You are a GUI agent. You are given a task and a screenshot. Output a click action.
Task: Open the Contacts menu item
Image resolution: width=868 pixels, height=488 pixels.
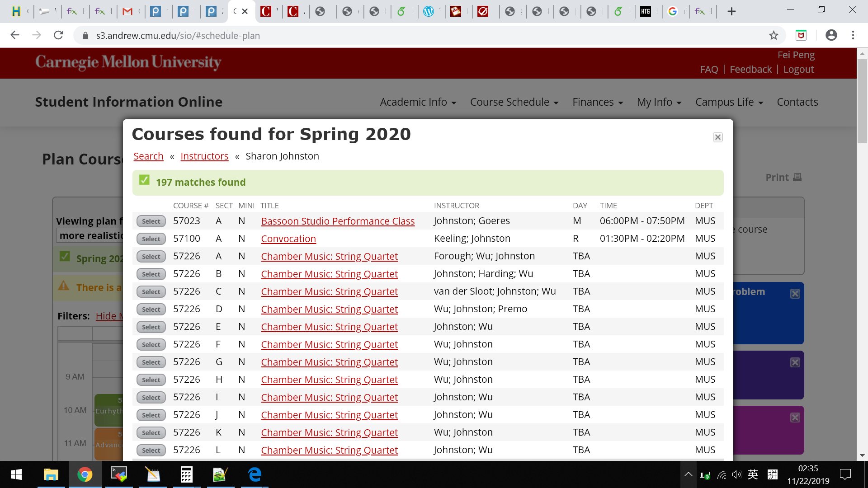[x=797, y=102]
